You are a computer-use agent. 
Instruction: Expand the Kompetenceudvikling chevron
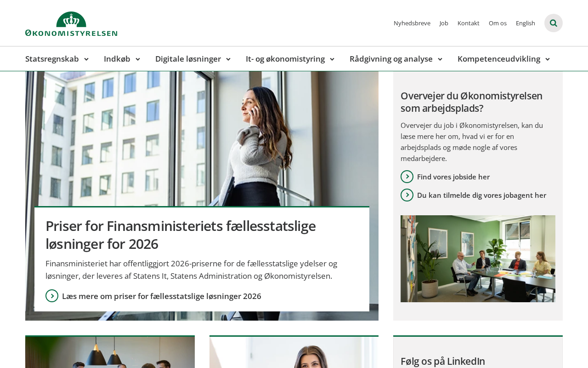(x=547, y=59)
